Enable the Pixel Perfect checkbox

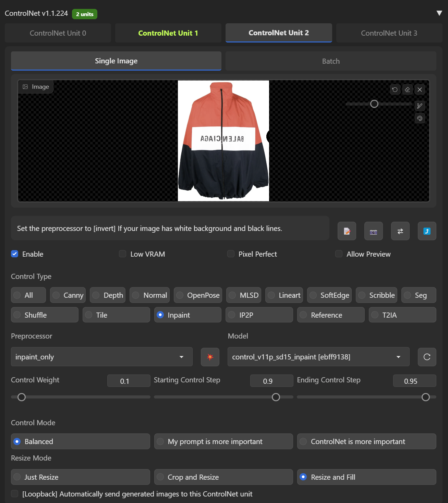pos(231,254)
